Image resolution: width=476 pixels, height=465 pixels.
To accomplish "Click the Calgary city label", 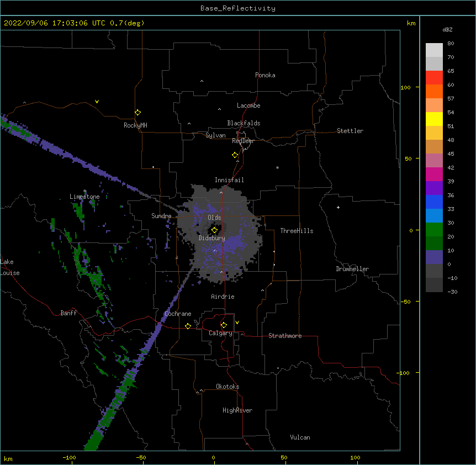I will click(220, 333).
